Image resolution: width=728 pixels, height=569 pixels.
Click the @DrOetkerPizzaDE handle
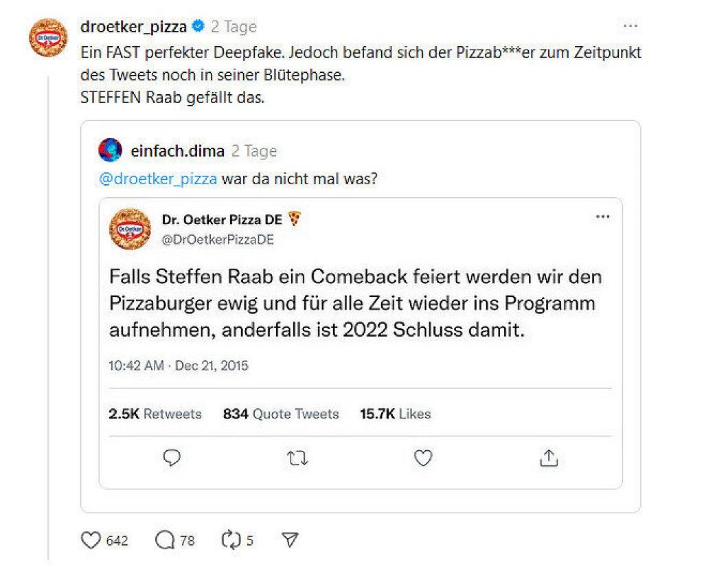[x=218, y=240]
